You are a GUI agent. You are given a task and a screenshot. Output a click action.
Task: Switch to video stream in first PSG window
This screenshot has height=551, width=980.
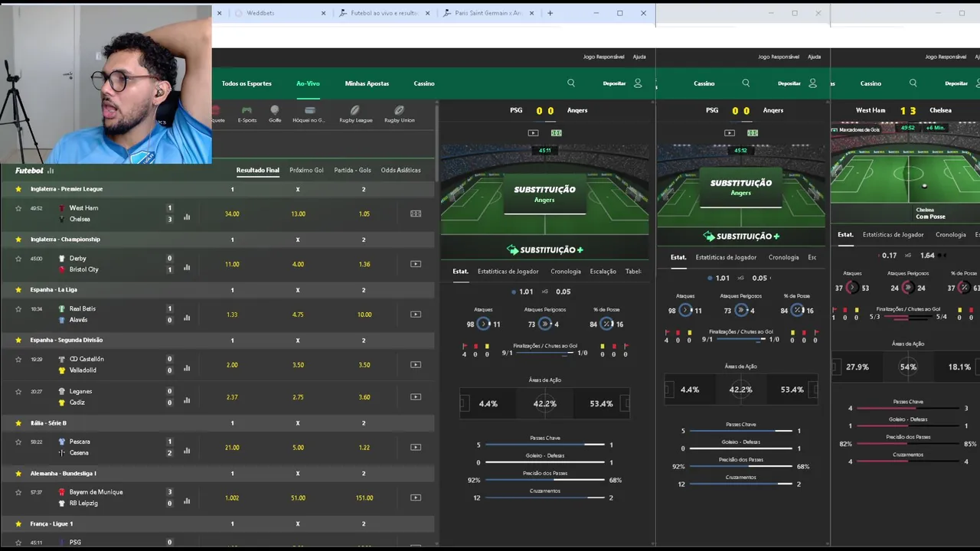[x=533, y=132]
